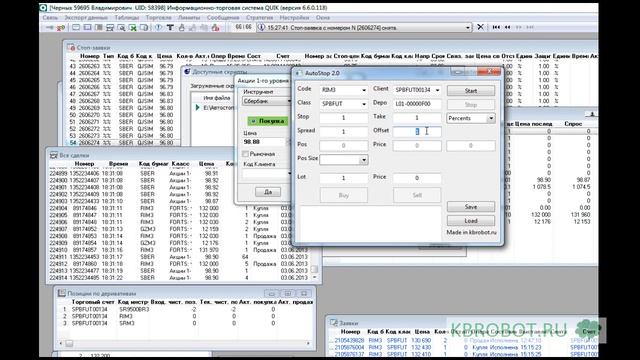Image resolution: width=640 pixels, height=360 pixels.
Task: Select deal row 224914 in Все сделки
Action: coord(180,278)
